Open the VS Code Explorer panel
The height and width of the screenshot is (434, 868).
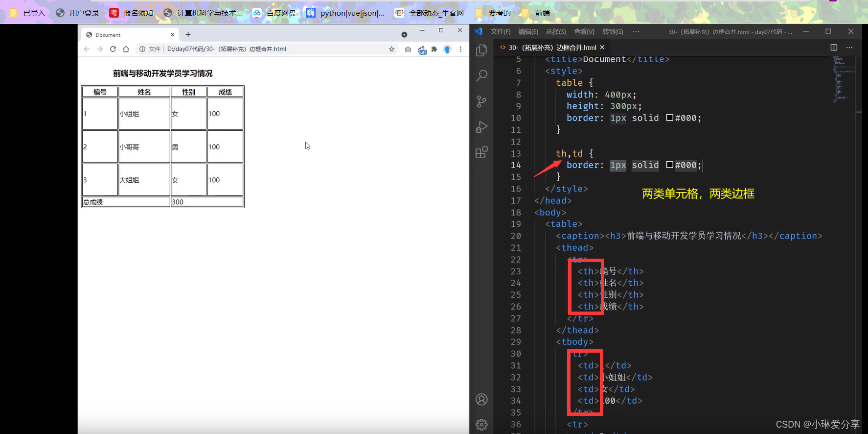[x=481, y=50]
